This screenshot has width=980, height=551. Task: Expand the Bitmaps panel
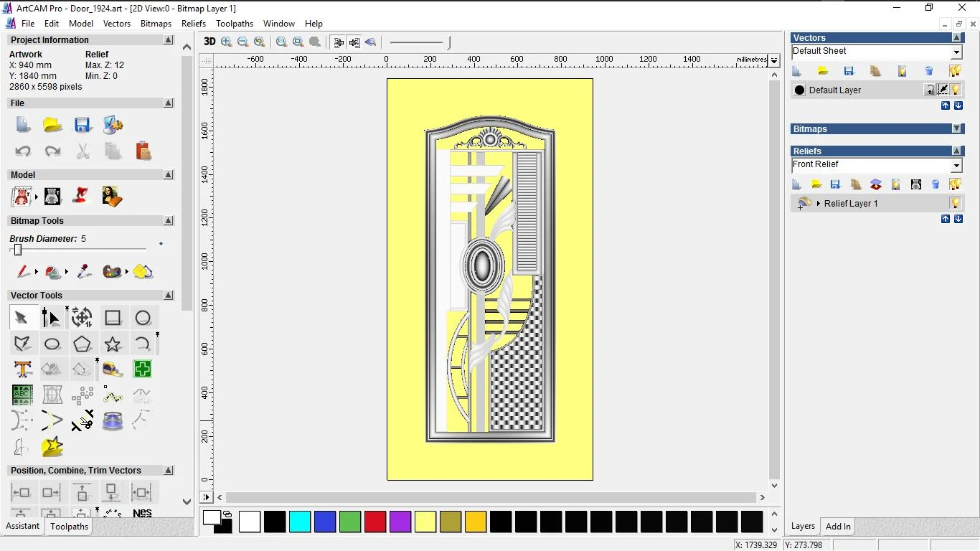coord(958,128)
